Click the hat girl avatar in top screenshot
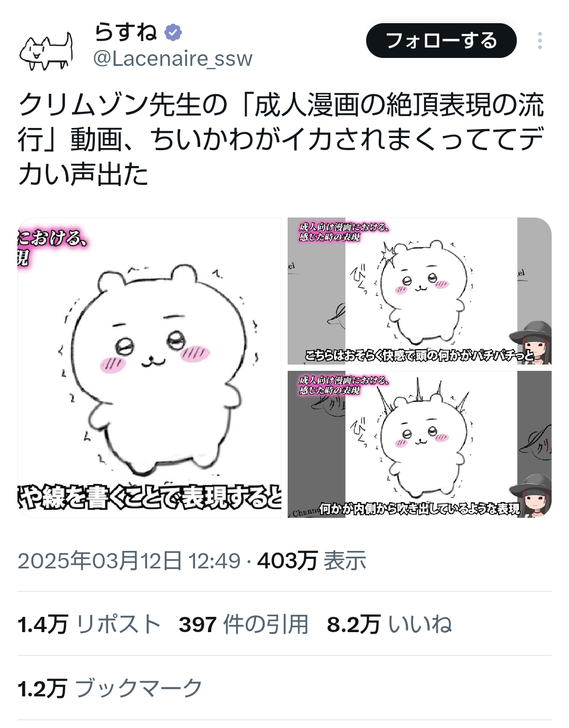569x728 pixels. [x=531, y=342]
